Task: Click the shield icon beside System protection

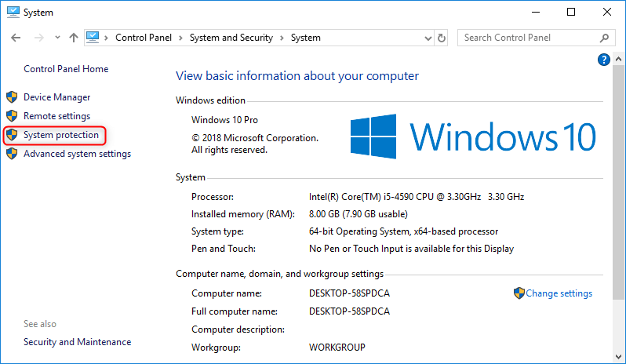Action: coord(12,135)
